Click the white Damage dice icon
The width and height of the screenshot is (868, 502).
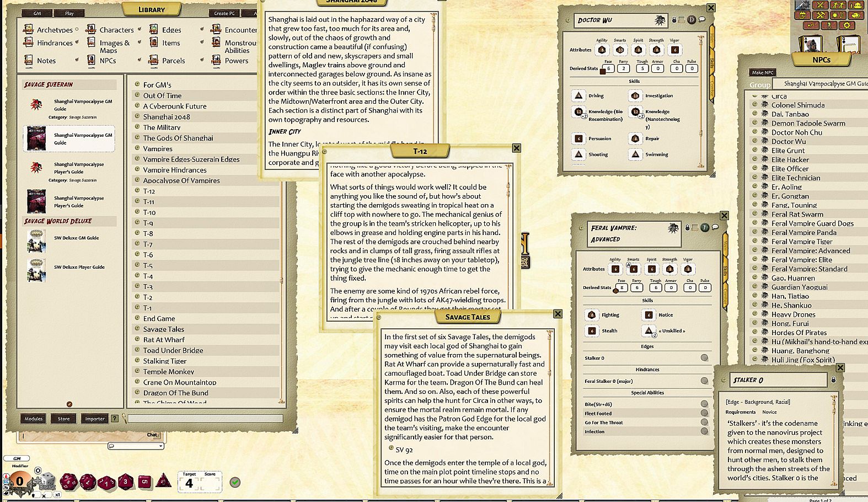tap(46, 481)
